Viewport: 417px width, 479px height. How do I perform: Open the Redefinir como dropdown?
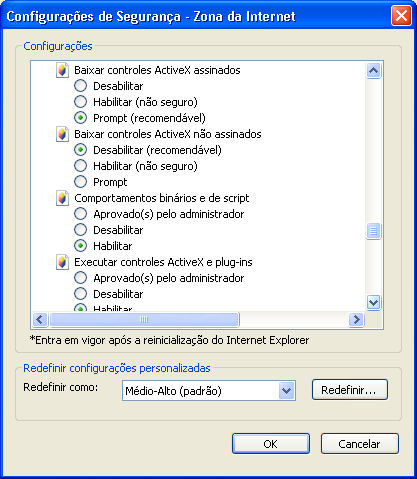(286, 391)
